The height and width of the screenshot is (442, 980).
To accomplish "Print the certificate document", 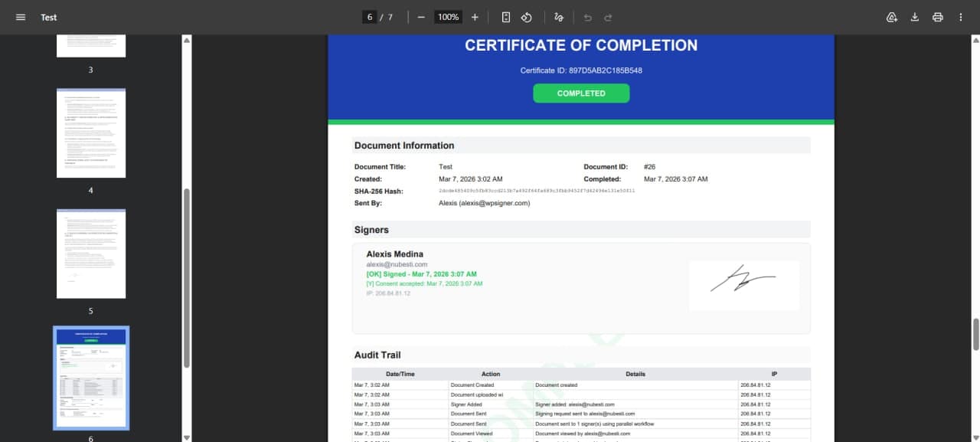I will [937, 16].
